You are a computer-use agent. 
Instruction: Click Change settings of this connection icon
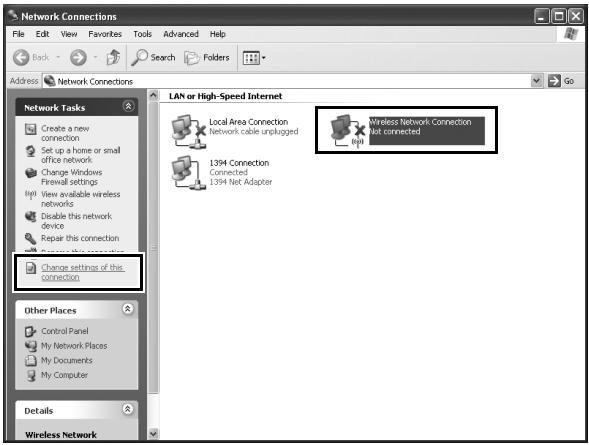pos(31,268)
